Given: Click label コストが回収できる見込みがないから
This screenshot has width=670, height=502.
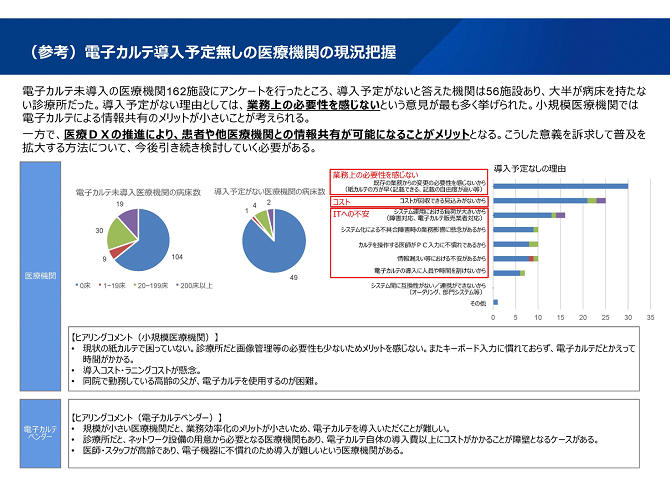Looking at the screenshot, I should click(443, 200).
